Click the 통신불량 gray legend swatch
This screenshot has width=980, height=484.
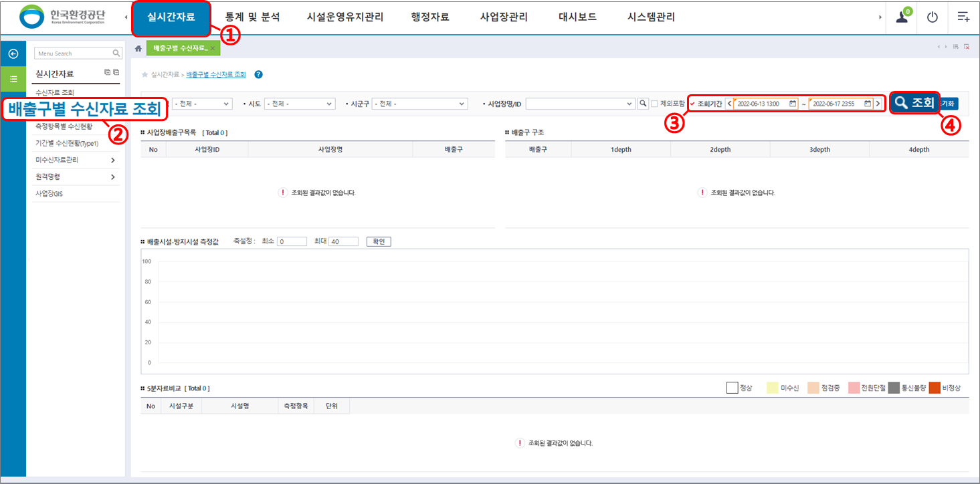894,388
